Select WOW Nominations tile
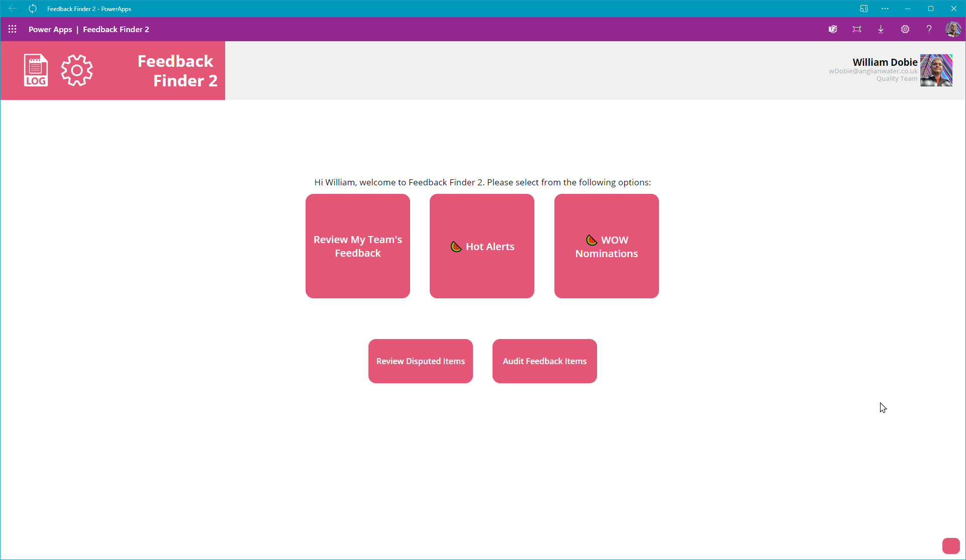966x560 pixels. [607, 246]
